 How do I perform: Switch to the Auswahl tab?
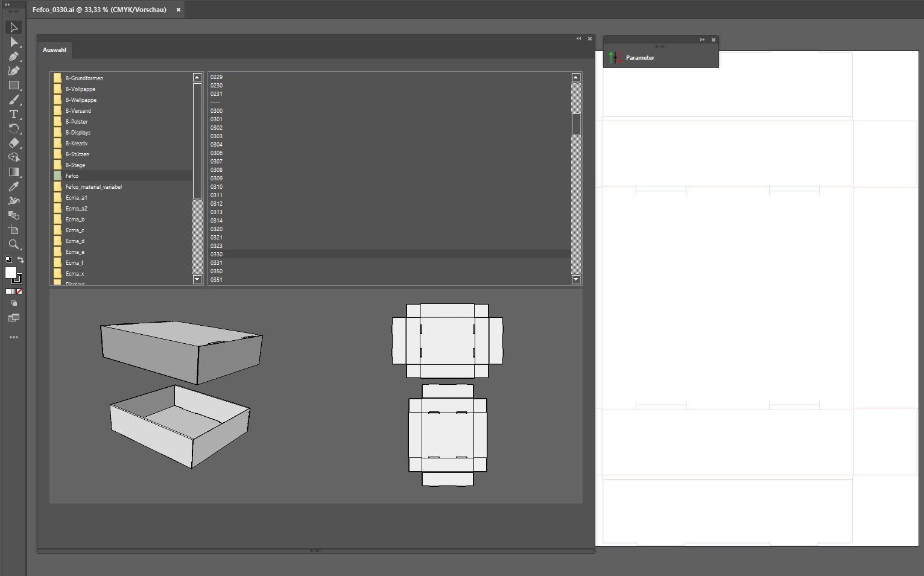[54, 50]
